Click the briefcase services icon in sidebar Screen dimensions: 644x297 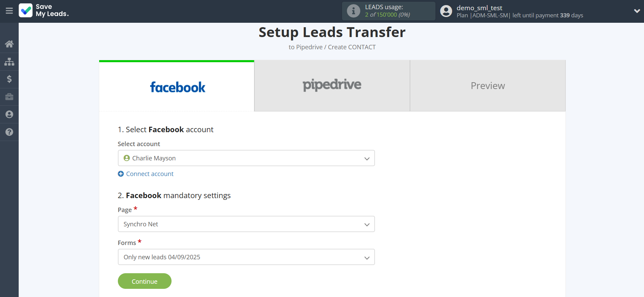[9, 97]
